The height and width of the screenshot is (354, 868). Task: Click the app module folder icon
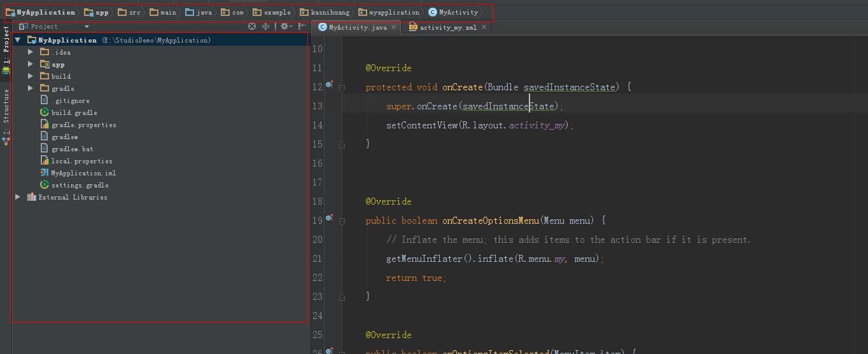click(45, 64)
